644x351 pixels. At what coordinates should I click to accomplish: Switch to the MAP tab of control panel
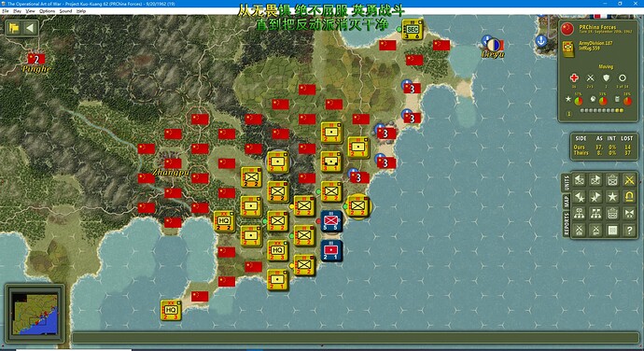pyautogui.click(x=567, y=201)
